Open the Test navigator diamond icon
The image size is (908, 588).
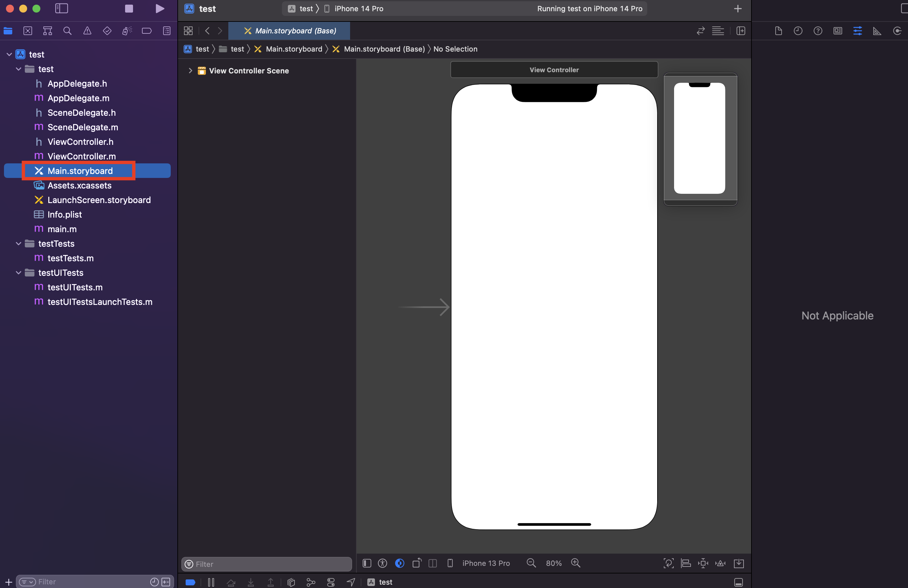click(107, 31)
